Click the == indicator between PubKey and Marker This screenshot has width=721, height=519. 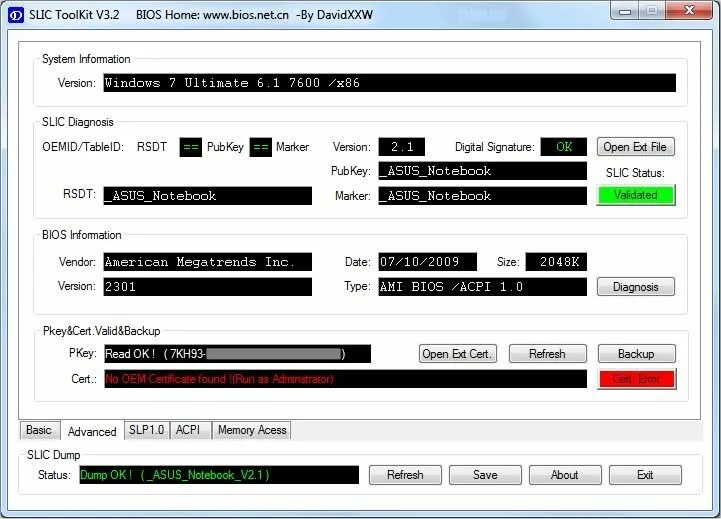point(261,148)
